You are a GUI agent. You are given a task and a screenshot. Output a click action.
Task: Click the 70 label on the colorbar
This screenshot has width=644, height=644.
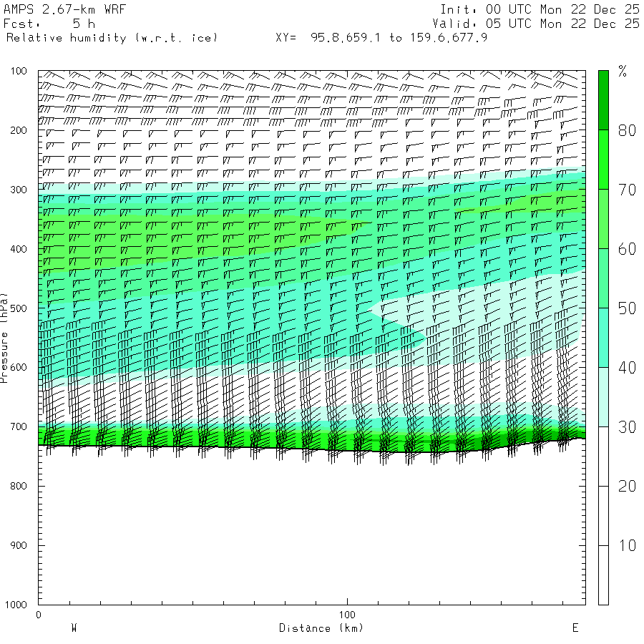coord(627,190)
